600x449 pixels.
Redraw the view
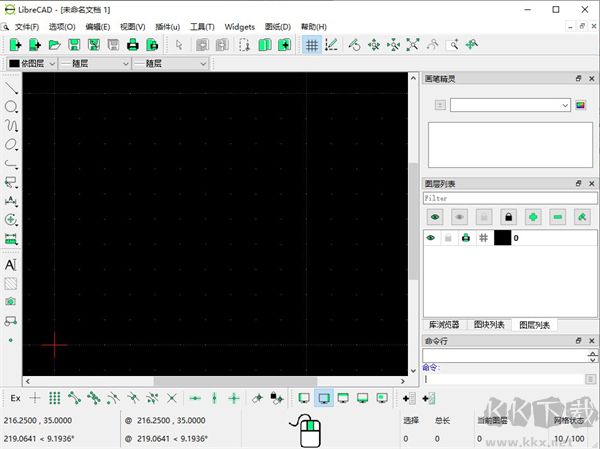pos(354,45)
